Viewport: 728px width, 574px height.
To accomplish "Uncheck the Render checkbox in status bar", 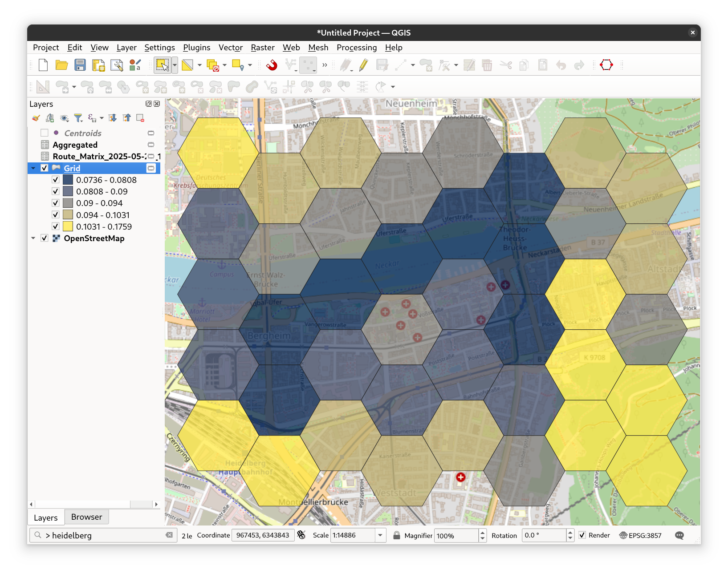I will [582, 535].
